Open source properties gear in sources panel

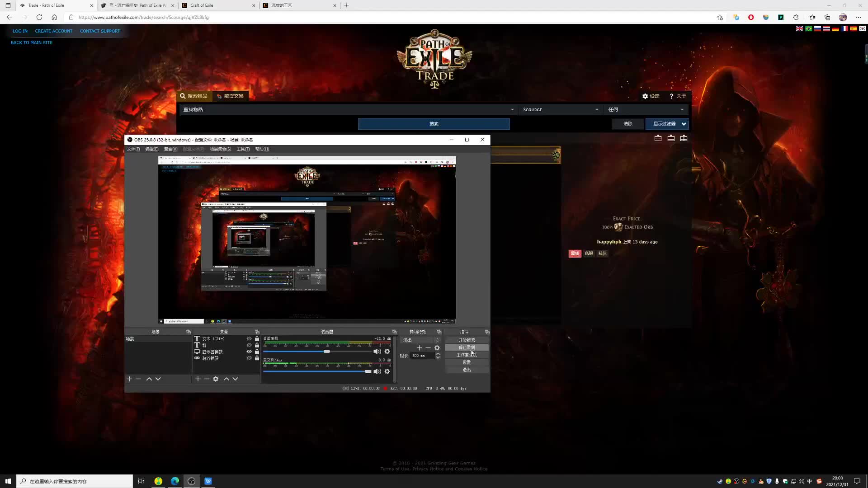(216, 379)
